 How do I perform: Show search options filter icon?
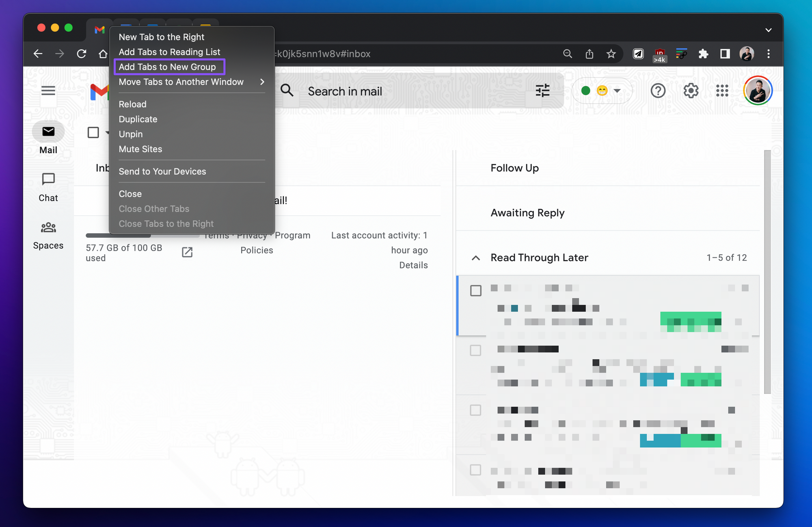(x=542, y=91)
